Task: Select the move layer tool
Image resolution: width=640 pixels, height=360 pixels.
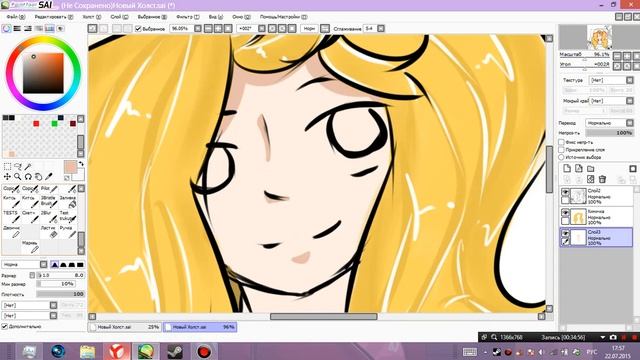Action: click(7, 177)
